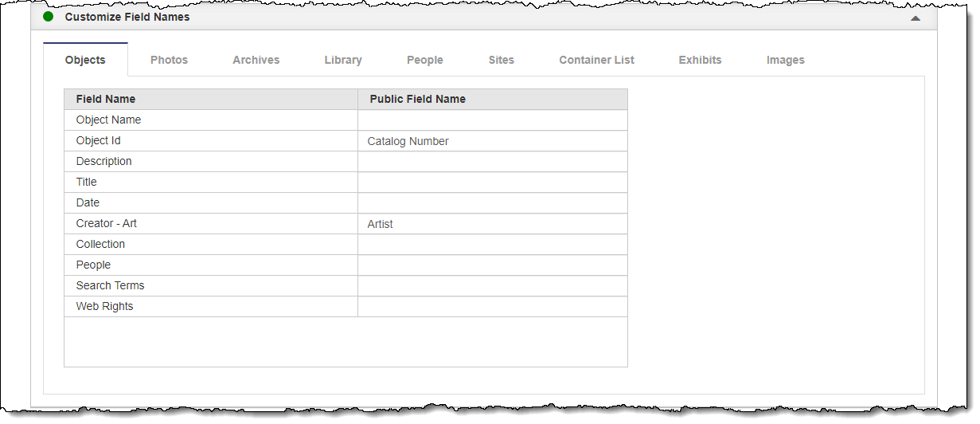
Task: Switch to Container List tab
Action: click(x=596, y=60)
